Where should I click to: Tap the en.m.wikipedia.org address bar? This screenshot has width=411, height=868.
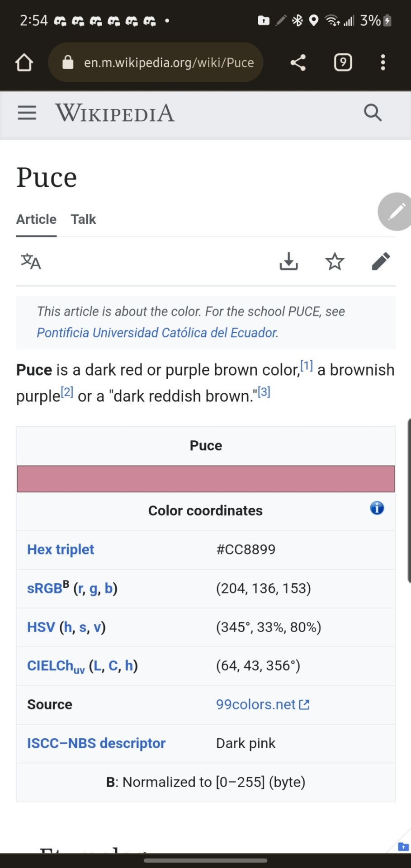point(156,62)
